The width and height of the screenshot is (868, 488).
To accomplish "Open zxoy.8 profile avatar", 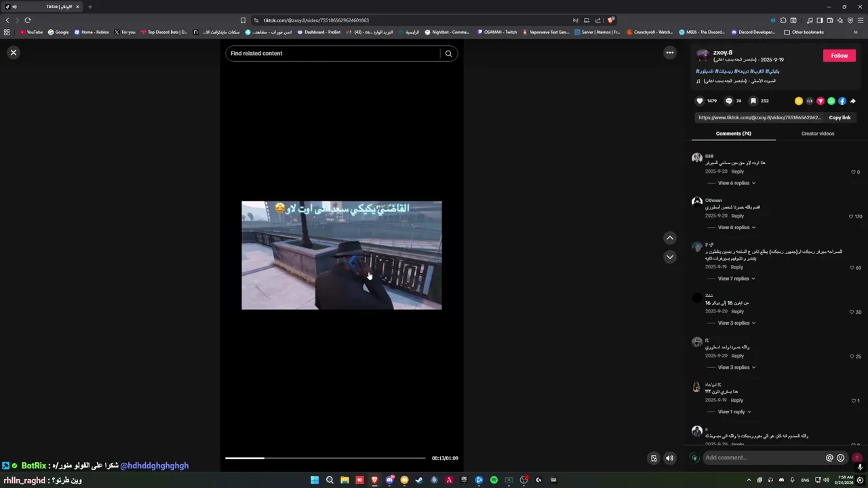I will 703,56.
